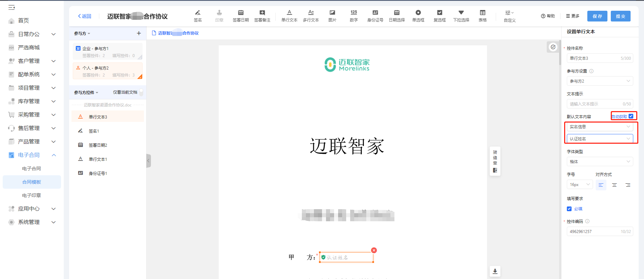
Task: Open the 认证姓名 dropdown
Action: 600,139
